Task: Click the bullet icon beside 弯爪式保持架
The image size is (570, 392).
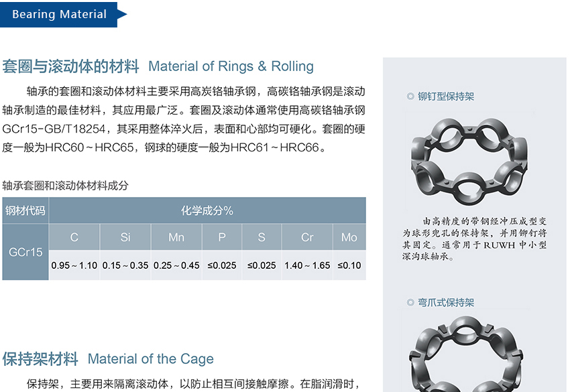Action: click(410, 303)
